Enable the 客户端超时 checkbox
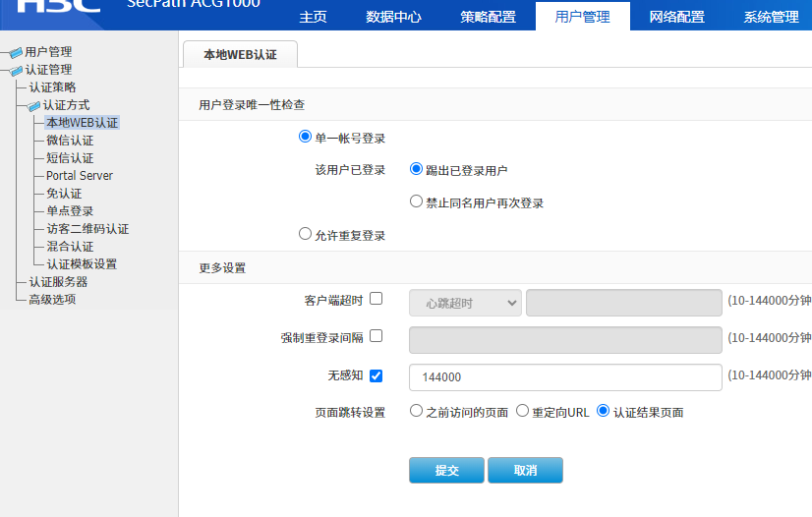The image size is (812, 517). tap(376, 299)
